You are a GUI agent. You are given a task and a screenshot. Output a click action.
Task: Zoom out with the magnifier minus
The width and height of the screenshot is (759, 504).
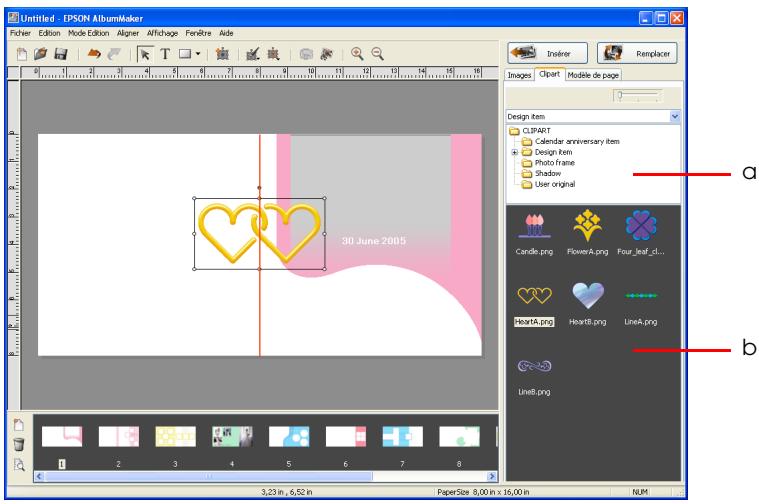point(378,54)
